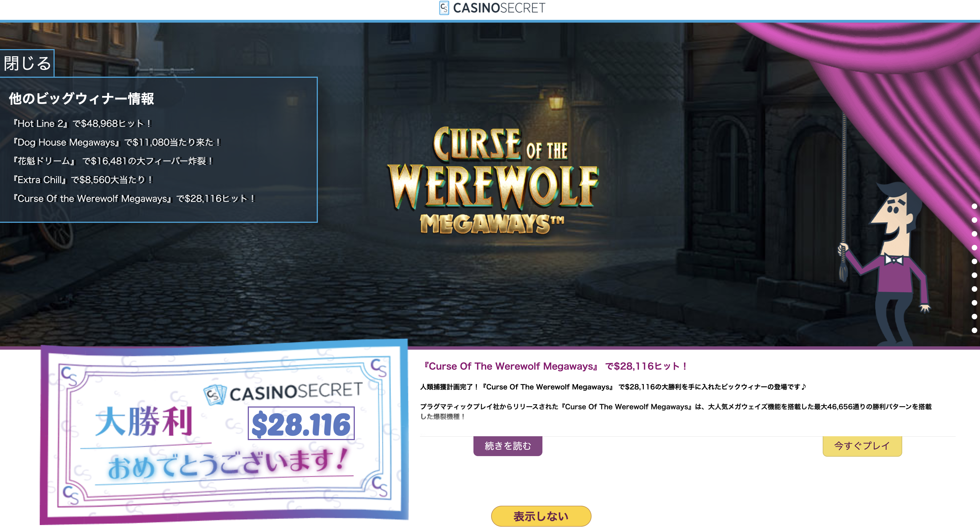Select the 花魁ドリーム $16,481 winner entry
Screen dimensions: 980x530
click(x=113, y=161)
